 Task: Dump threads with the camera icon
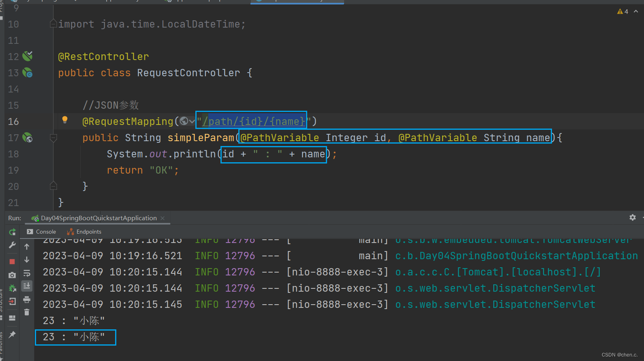pyautogui.click(x=12, y=275)
